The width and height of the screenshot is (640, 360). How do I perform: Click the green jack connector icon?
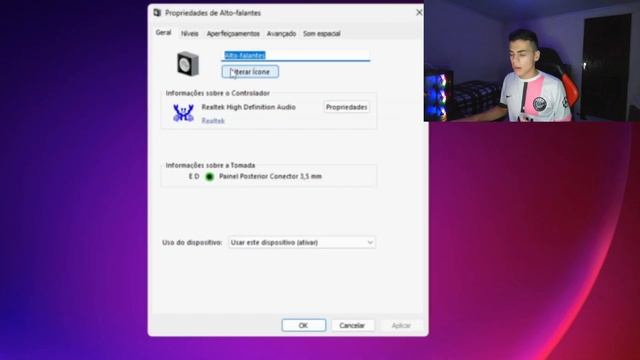209,177
